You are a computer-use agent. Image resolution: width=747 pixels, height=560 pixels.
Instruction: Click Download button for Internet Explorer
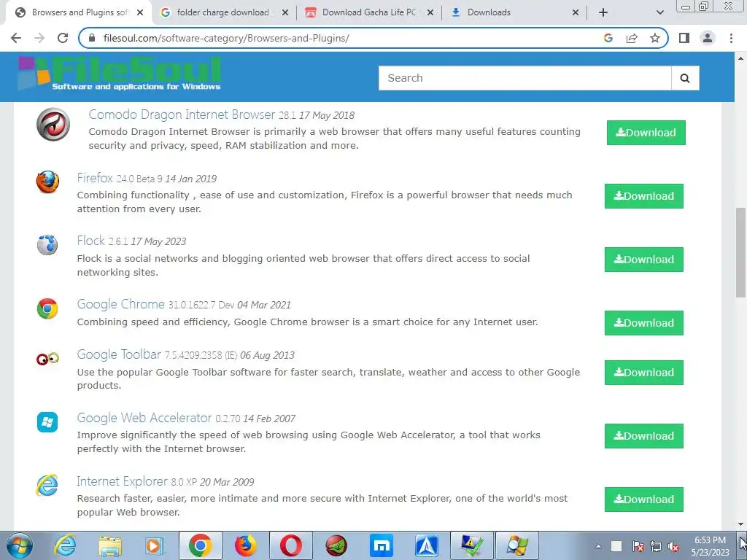point(644,499)
